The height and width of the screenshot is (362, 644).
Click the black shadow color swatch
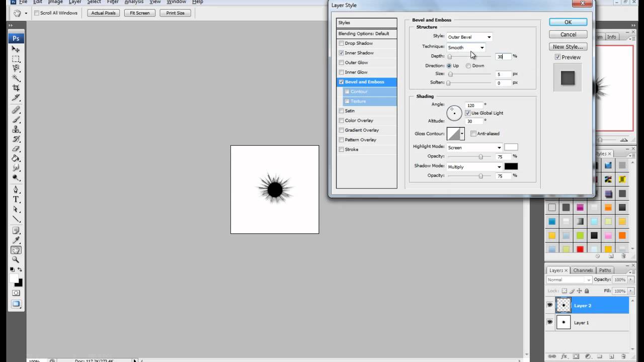511,166
